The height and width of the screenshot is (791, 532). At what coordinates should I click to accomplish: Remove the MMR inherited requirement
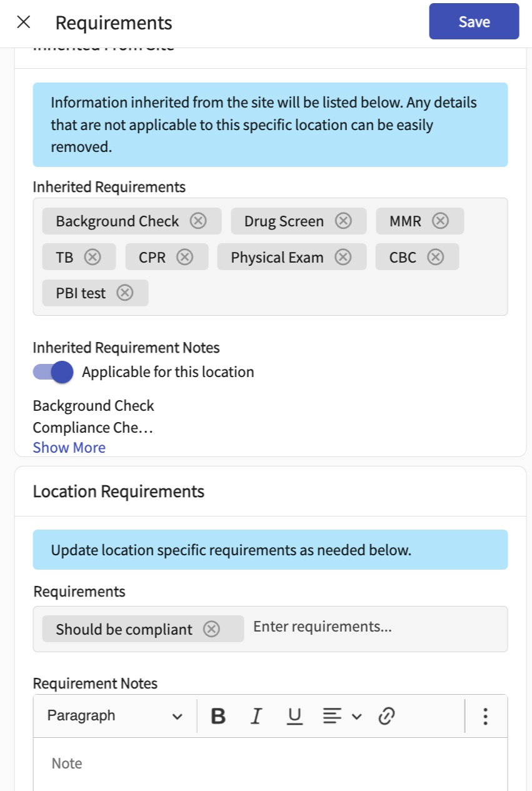coord(441,221)
